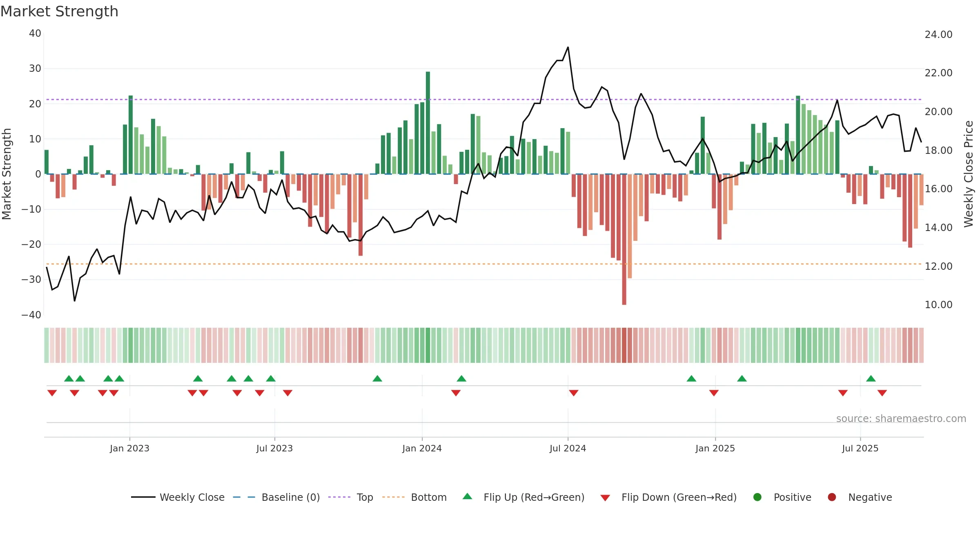Click the Weekly Close legend entry

(178, 497)
